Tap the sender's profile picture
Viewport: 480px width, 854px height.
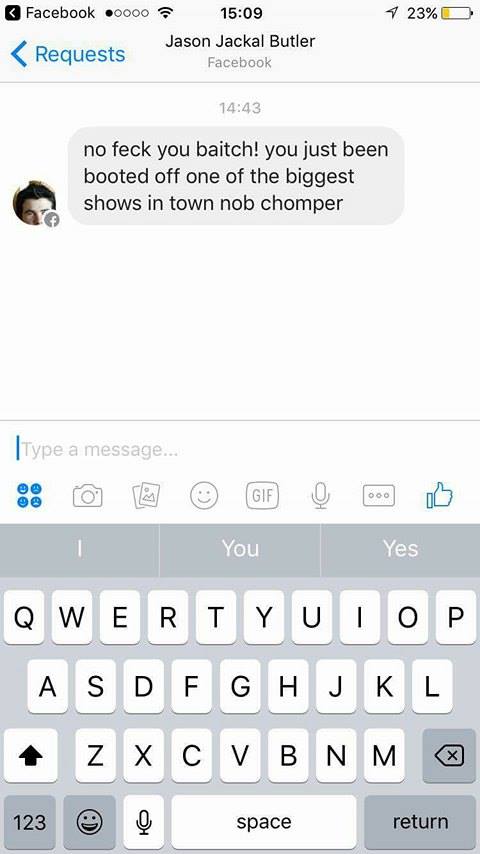click(34, 203)
